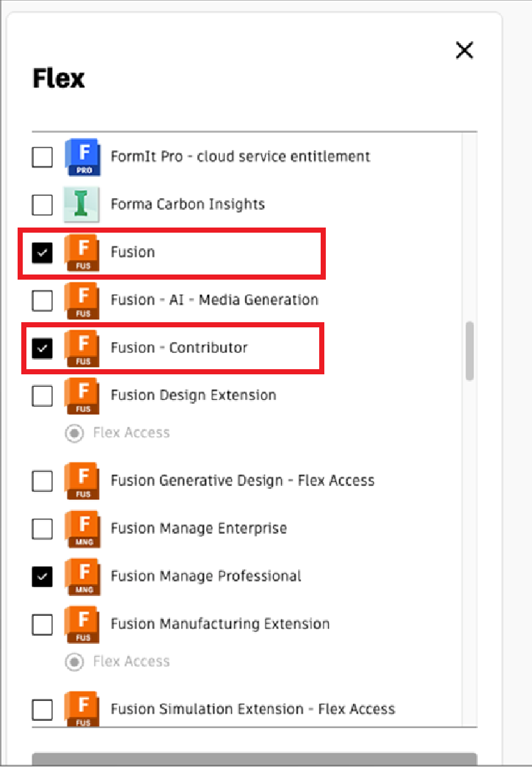Check Fusion Manage Enterprise
This screenshot has width=532, height=767.
[42, 528]
